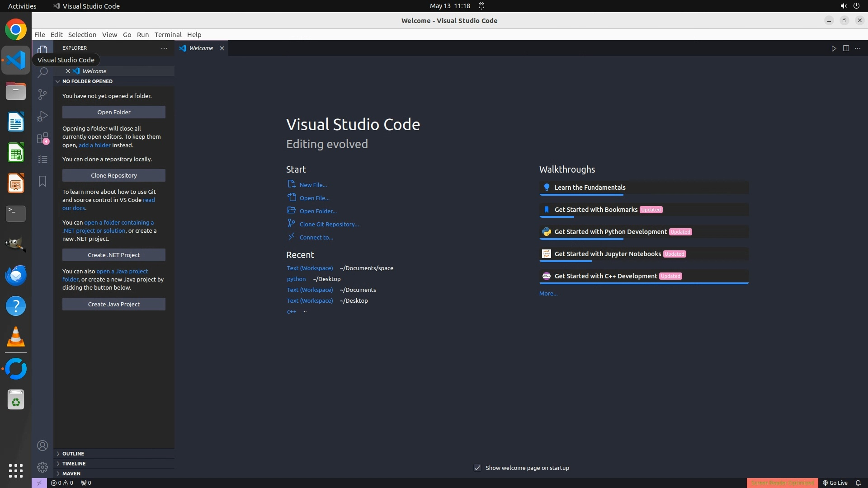The height and width of the screenshot is (488, 868).
Task: Open the Terminal menu
Action: tap(168, 35)
